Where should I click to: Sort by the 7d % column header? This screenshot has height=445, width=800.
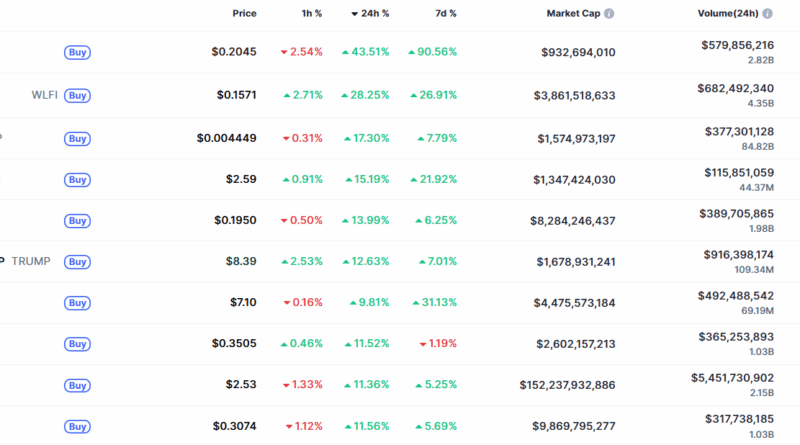[445, 14]
